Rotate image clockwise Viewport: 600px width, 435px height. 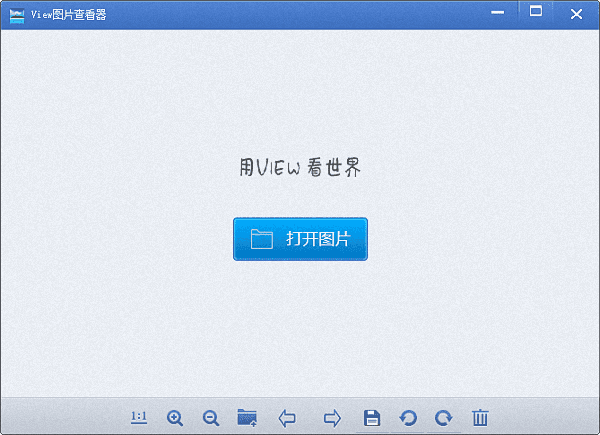444,418
